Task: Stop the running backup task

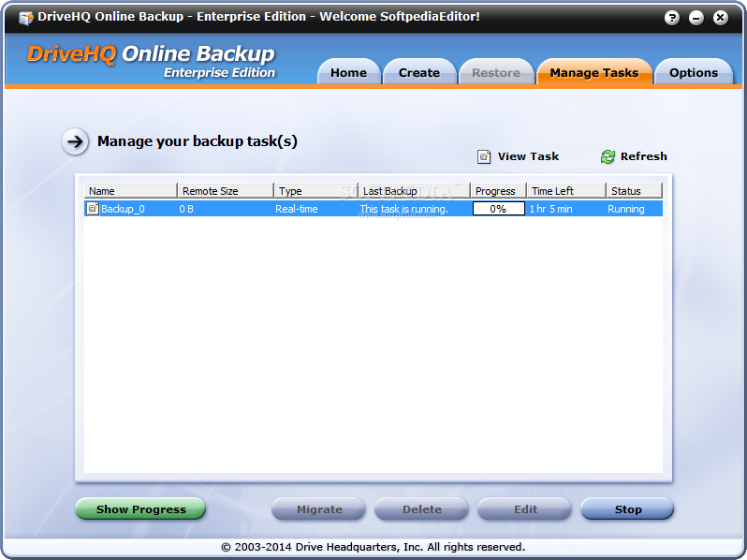Action: [x=627, y=509]
